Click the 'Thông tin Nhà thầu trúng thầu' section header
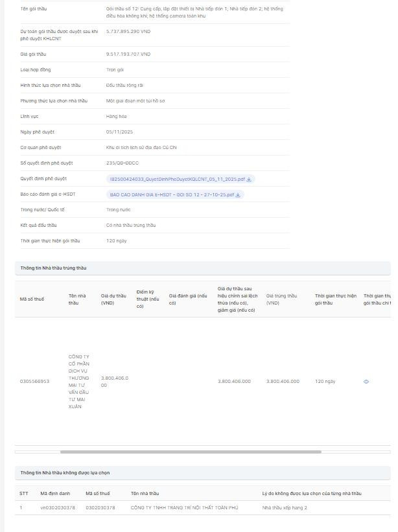 pos(53,268)
